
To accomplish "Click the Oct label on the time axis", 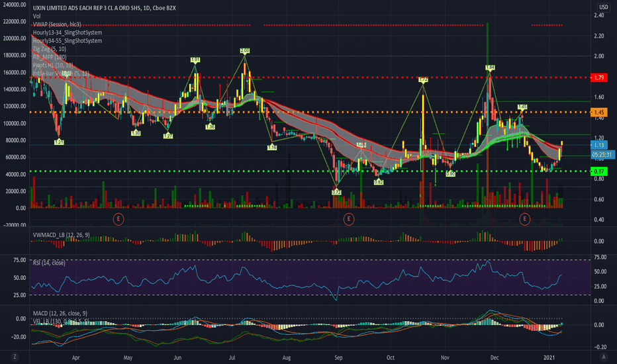I will point(391,357).
